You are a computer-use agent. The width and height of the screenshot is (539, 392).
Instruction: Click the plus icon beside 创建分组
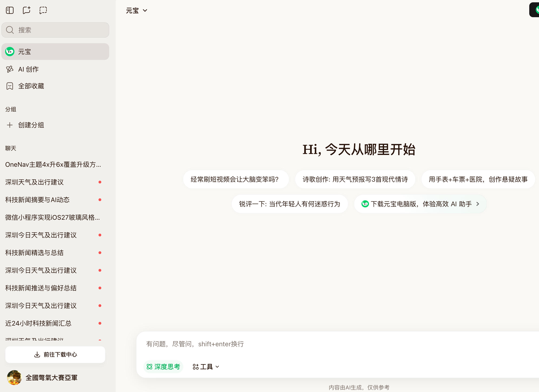(x=10, y=125)
